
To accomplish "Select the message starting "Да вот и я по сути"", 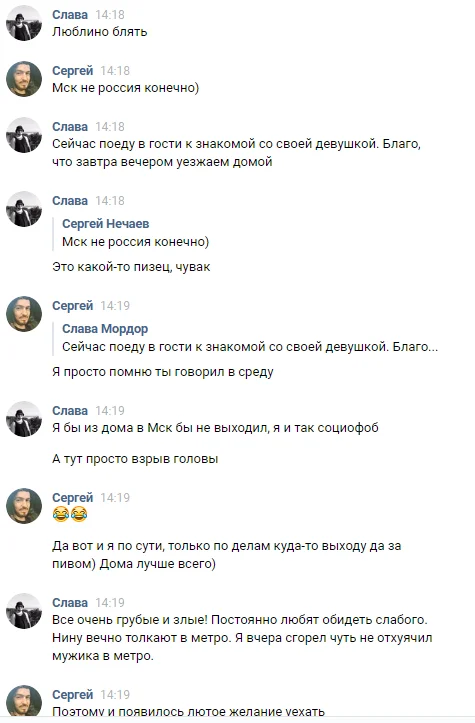I will [x=226, y=555].
